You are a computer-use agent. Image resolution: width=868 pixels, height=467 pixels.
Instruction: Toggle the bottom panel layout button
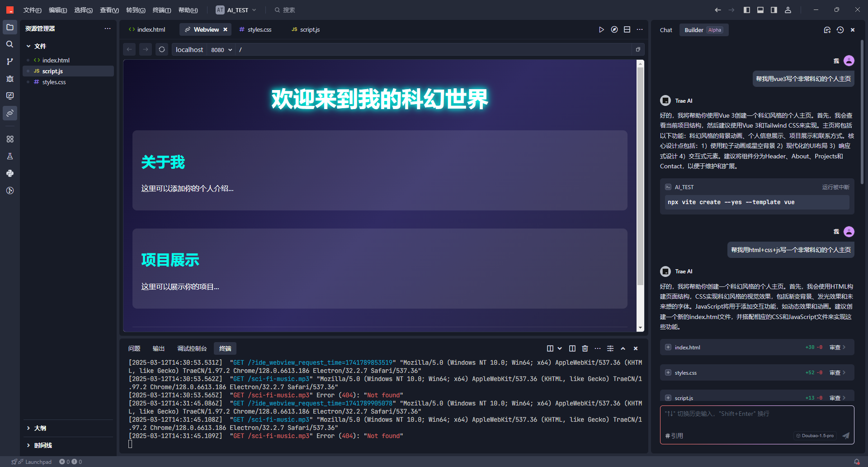tap(760, 10)
